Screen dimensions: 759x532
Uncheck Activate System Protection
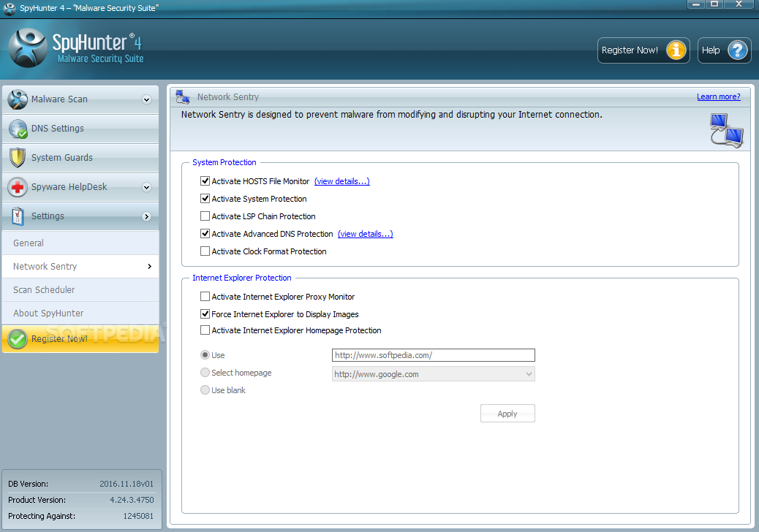point(205,198)
